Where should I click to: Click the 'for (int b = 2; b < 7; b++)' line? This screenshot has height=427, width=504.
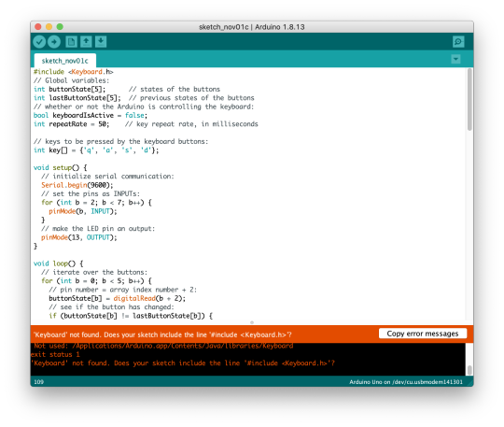[96, 203]
